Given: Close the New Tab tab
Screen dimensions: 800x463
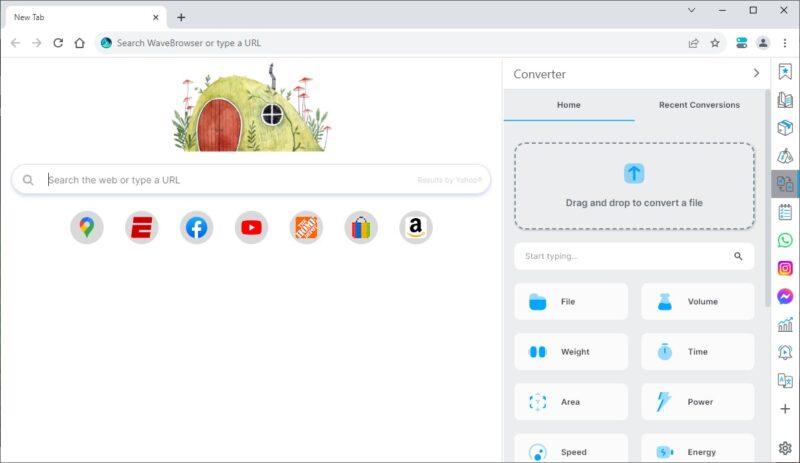Looking at the screenshot, I should click(x=156, y=17).
